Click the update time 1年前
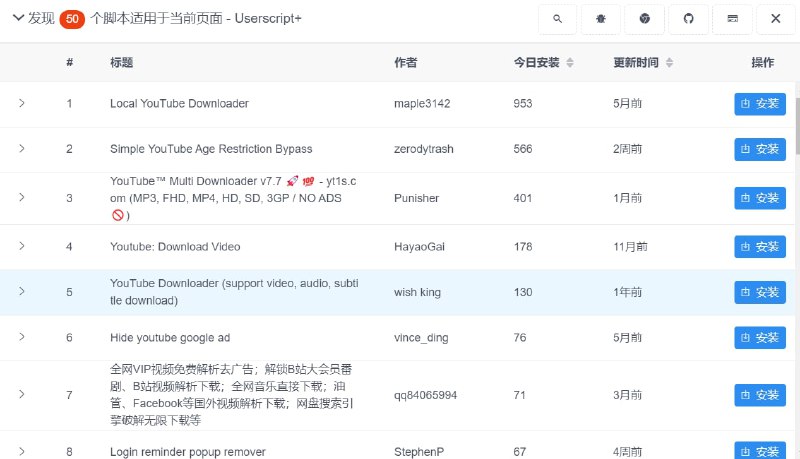This screenshot has width=800, height=459. tap(628, 292)
